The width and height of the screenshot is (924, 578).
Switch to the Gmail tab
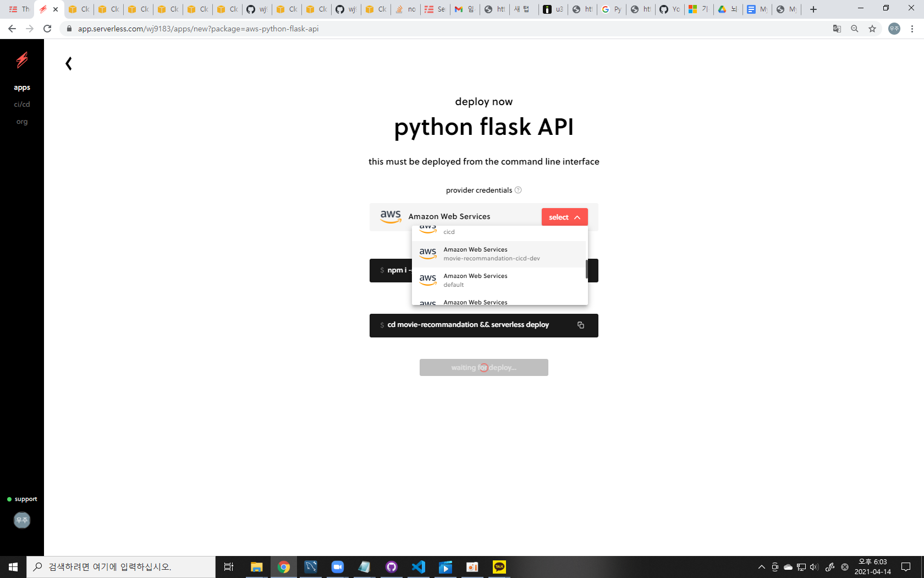pyautogui.click(x=465, y=9)
